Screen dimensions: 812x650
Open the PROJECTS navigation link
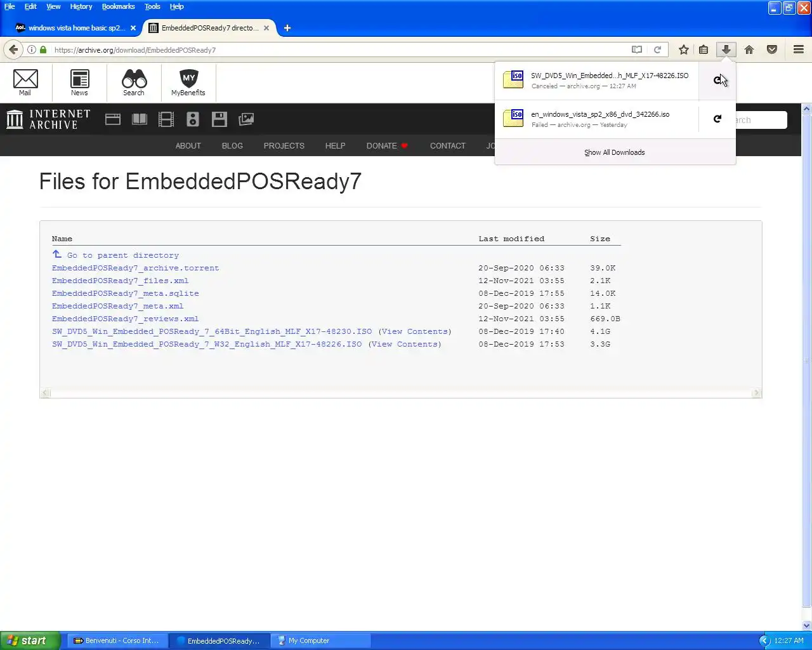[284, 145]
